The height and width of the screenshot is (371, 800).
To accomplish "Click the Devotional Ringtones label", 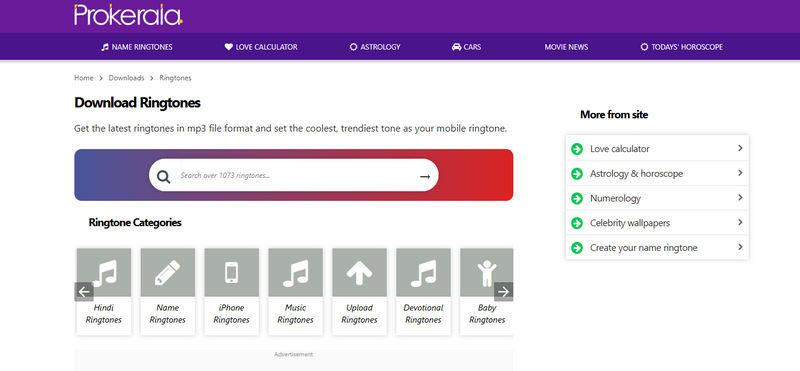I will tap(423, 314).
